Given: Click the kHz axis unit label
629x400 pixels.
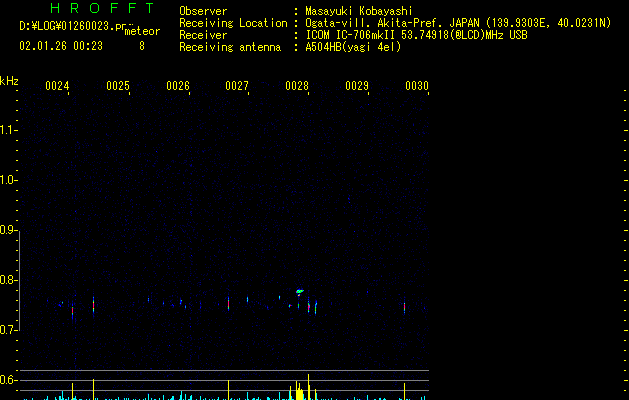Looking at the screenshot, I should point(9,81).
